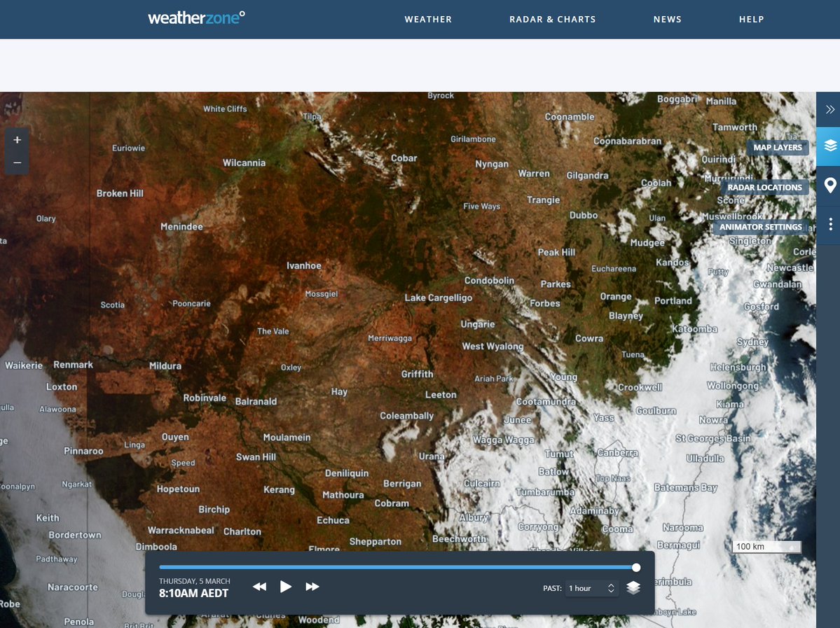Zoom in the map with plus button
Screen dimensions: 840x628
point(17,140)
